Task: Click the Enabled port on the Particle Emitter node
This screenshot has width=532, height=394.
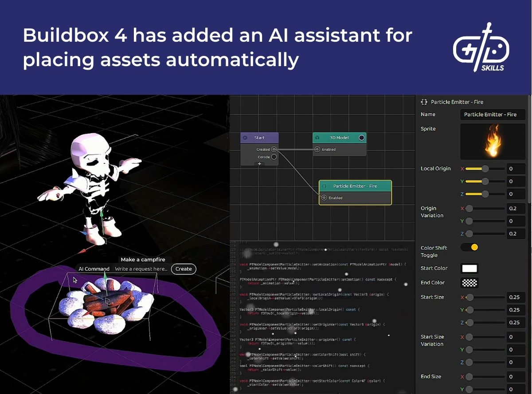Action: (x=324, y=197)
